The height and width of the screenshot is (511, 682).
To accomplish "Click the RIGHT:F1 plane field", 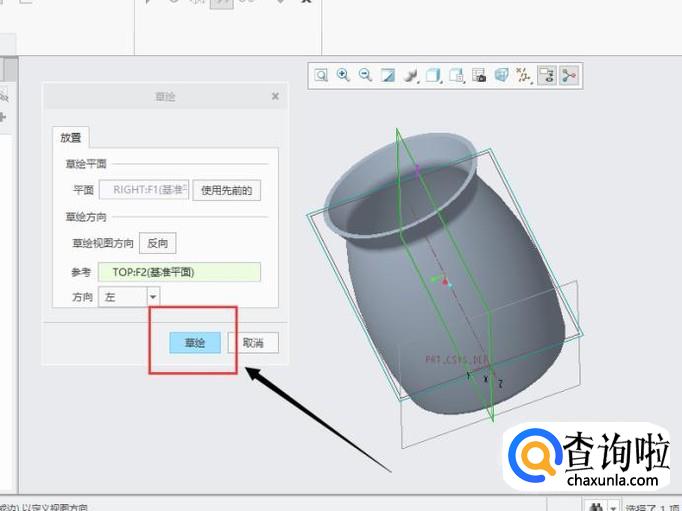I will (x=144, y=190).
